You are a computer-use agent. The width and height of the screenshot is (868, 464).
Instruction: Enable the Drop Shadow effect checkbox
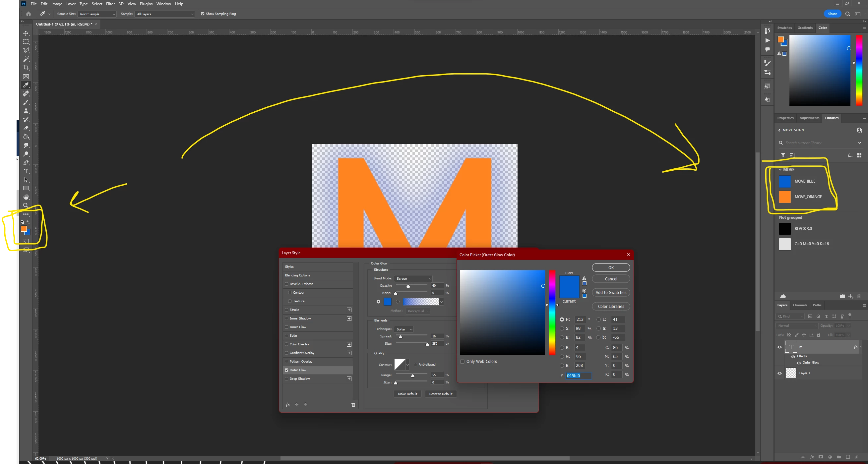pos(287,379)
